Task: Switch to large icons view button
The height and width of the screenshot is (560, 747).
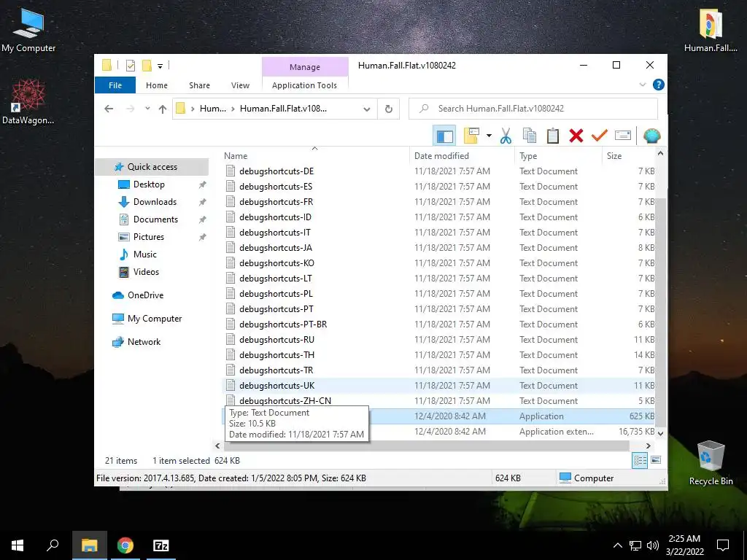Action: tap(656, 461)
